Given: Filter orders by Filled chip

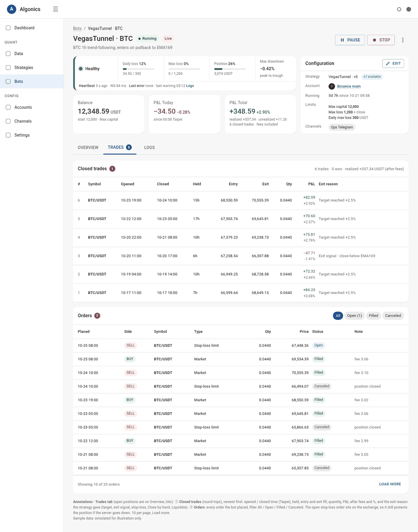Looking at the screenshot, I should coord(374,316).
